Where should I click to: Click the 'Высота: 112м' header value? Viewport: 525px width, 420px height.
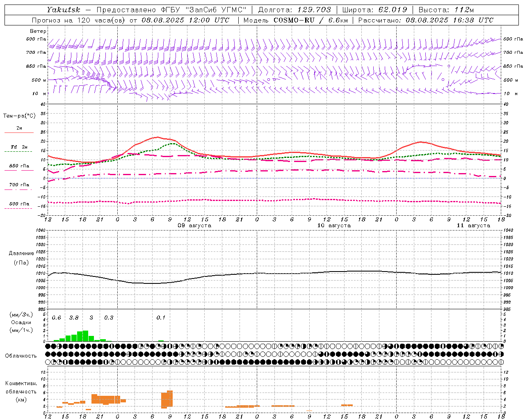pyautogui.click(x=446, y=10)
